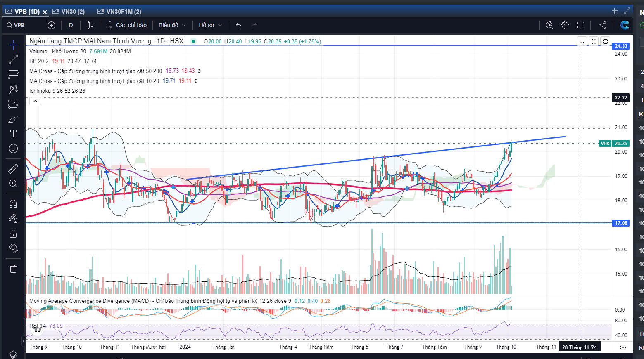This screenshot has width=644, height=359.
Task: Open candlestick chart style selector
Action: (x=90, y=25)
